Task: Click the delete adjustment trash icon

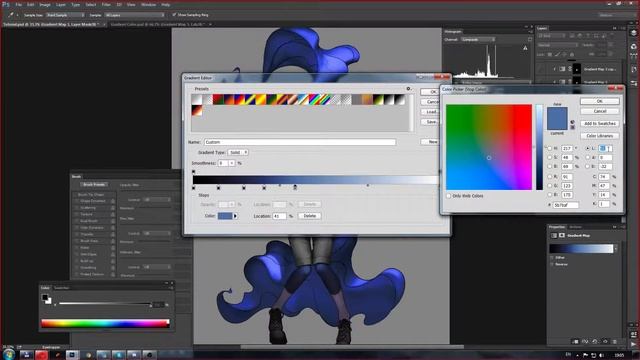Action: [615, 341]
